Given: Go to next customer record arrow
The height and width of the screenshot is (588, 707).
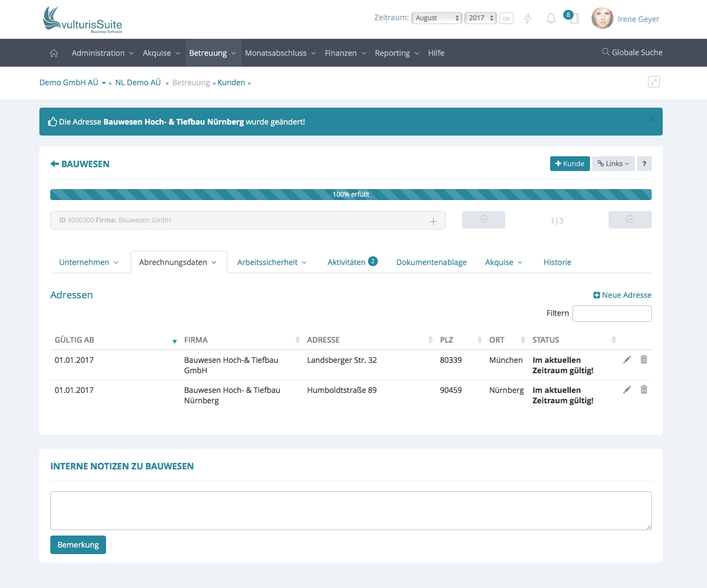Looking at the screenshot, I should click(x=629, y=220).
